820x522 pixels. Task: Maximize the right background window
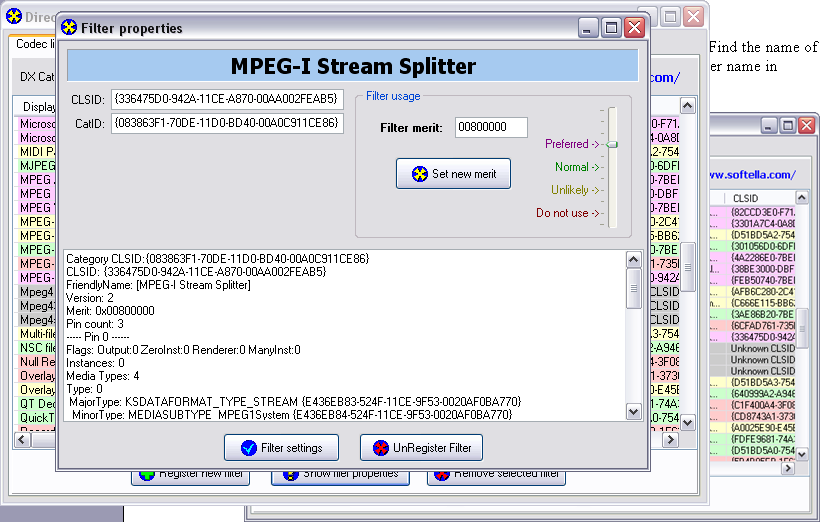pos(788,125)
